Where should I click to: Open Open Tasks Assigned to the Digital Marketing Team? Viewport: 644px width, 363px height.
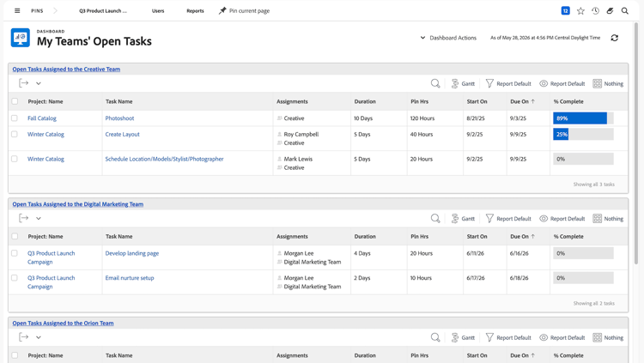pyautogui.click(x=77, y=204)
